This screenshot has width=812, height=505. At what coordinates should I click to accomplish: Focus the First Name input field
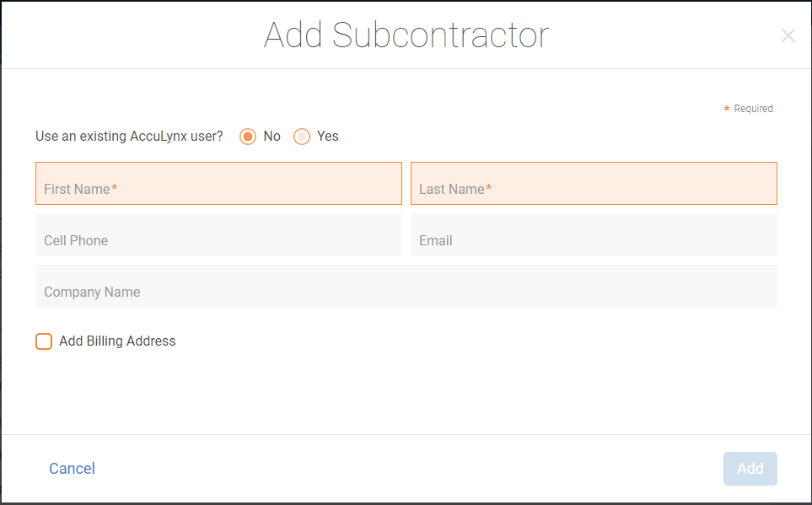pos(218,183)
